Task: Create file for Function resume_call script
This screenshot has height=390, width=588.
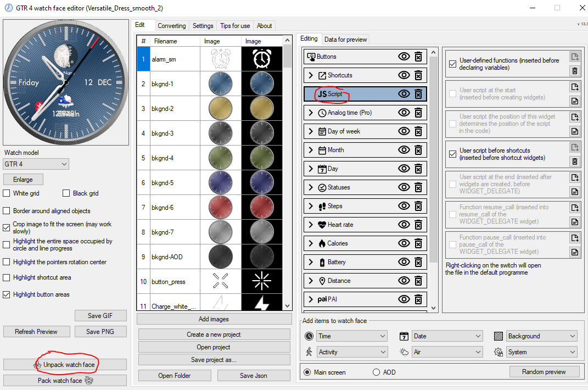Action: pos(574,207)
